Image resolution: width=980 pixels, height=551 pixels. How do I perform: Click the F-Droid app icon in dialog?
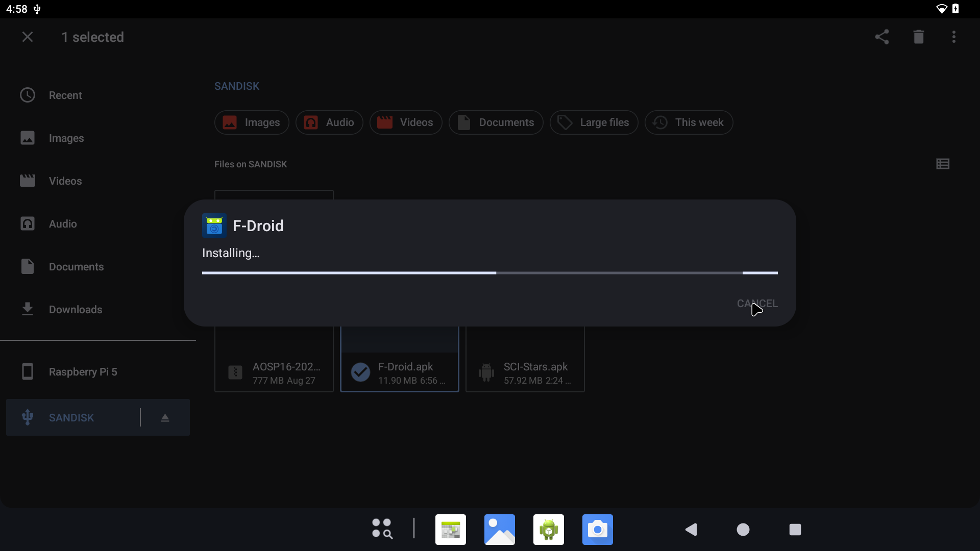[214, 226]
